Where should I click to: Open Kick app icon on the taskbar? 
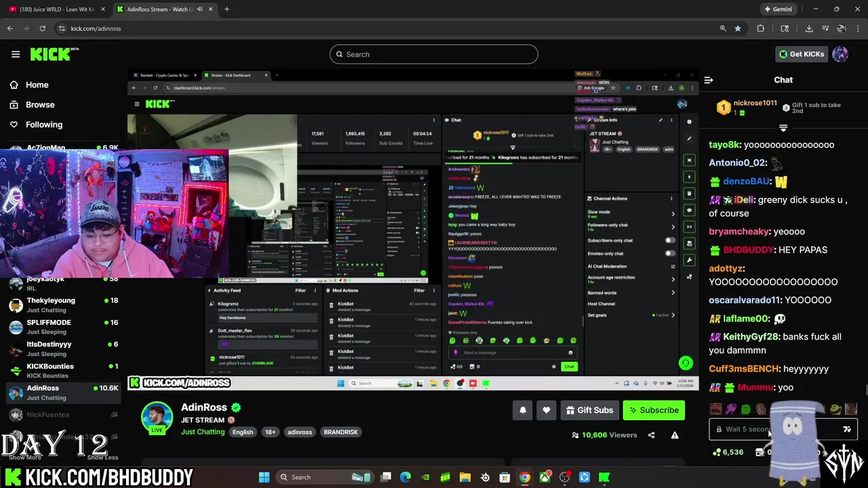click(604, 477)
